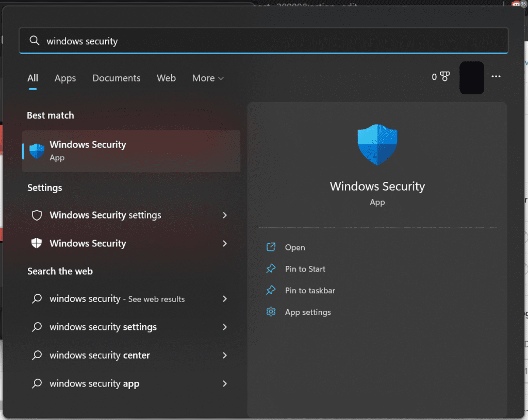This screenshot has width=528, height=420.
Task: Click inside the search input field
Action: [155, 41]
